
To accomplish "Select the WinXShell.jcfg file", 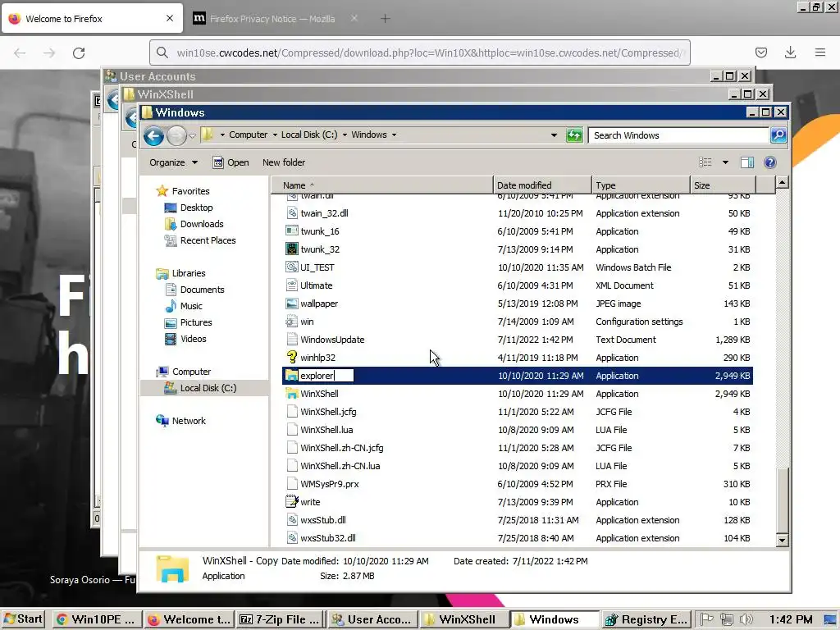I will pos(518,412).
